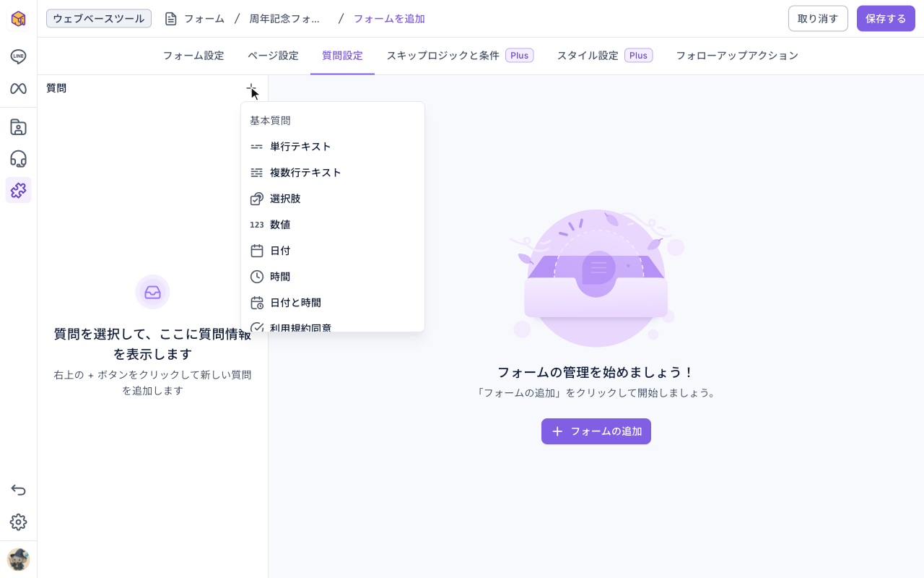Click the orange cube app logo
This screenshot has width=924, height=578.
click(x=18, y=19)
